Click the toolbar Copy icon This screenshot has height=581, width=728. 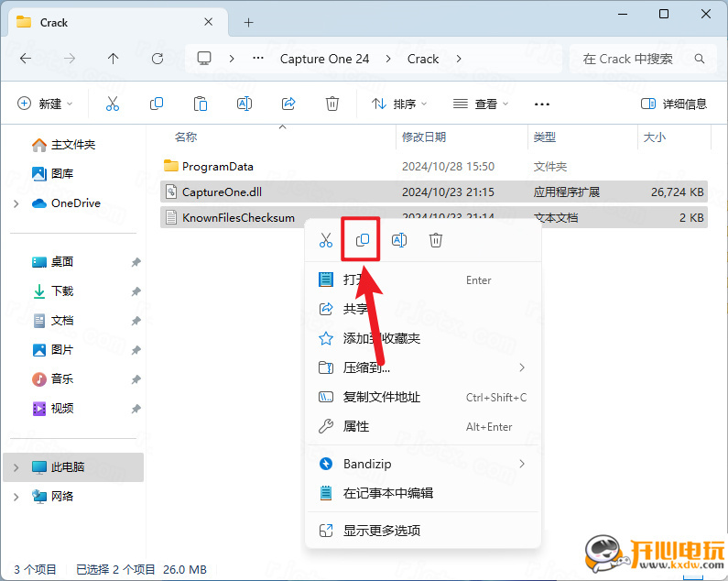coord(157,104)
